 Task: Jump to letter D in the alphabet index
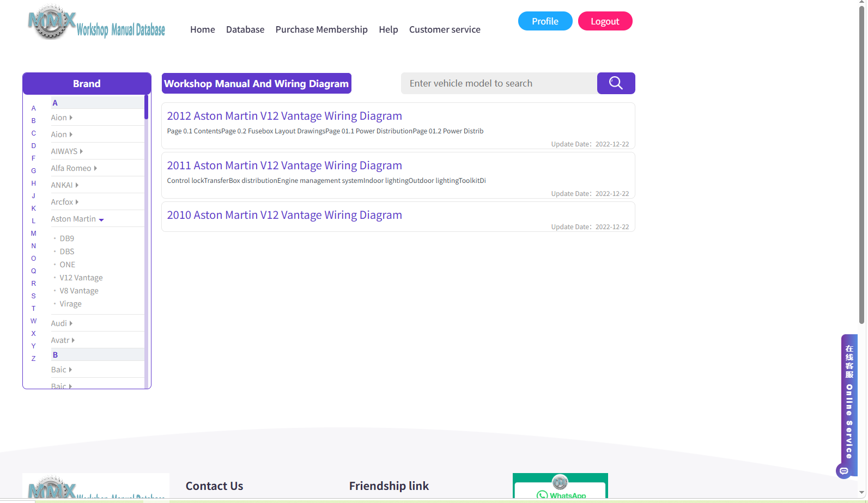pos(33,146)
